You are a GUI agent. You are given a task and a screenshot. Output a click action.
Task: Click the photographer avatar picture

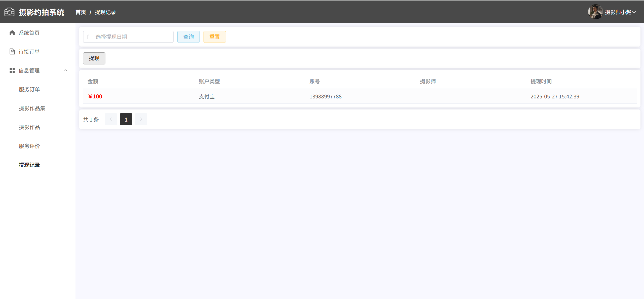click(595, 12)
